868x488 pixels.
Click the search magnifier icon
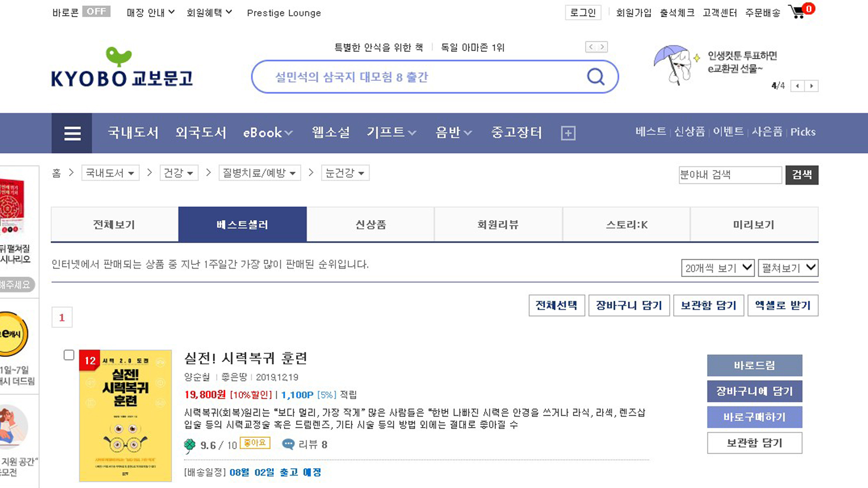click(x=595, y=77)
